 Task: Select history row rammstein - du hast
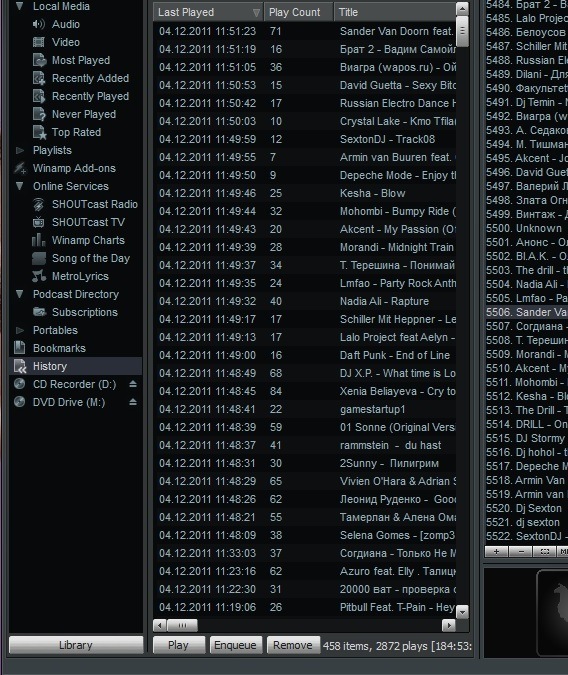(x=305, y=445)
